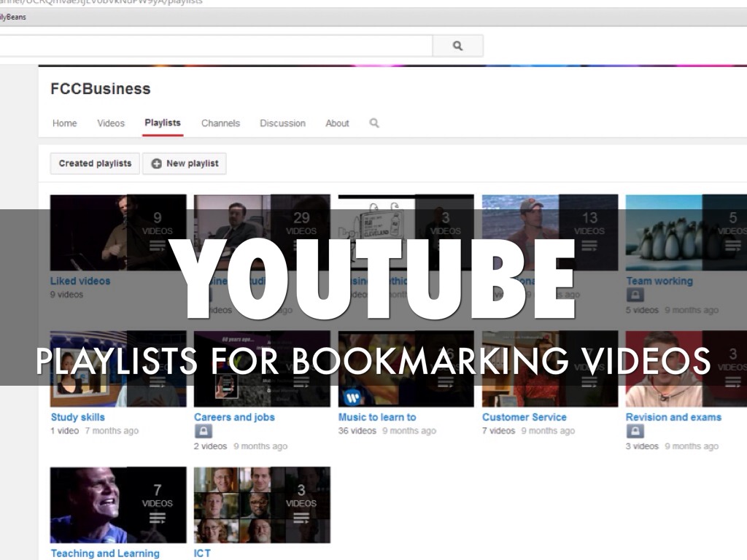The height and width of the screenshot is (560, 747).
Task: Switch to the Videos tab
Action: point(111,123)
